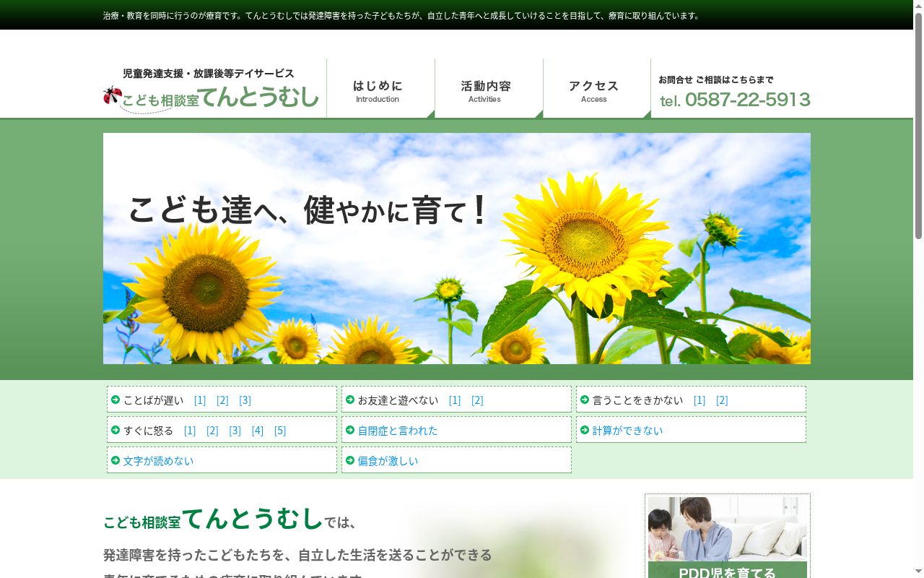This screenshot has width=924, height=578.
Task: Open すぐに怒る article [5]
Action: click(280, 431)
